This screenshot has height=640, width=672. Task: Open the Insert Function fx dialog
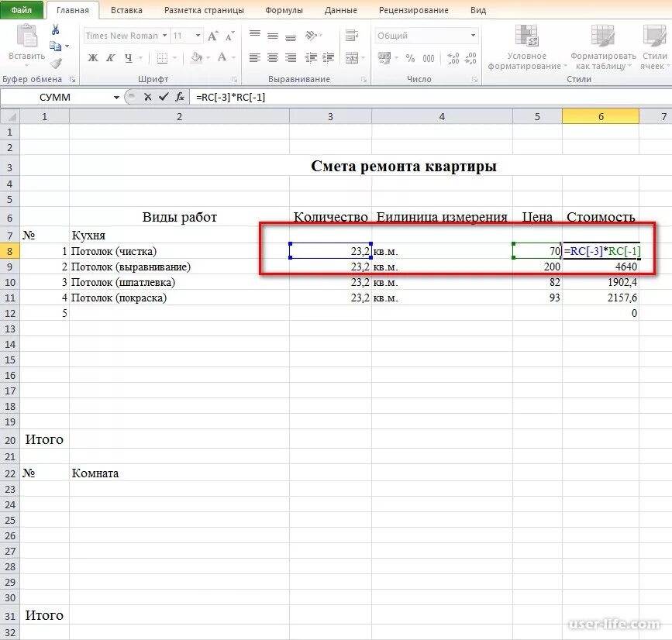(180, 98)
